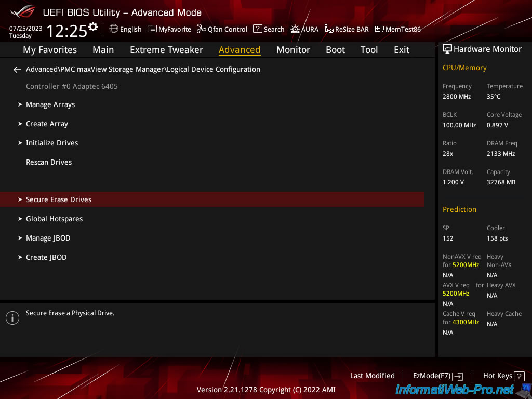The image size is (532, 399).
Task: Expand arrow beside Create JBOD
Action: click(20, 257)
